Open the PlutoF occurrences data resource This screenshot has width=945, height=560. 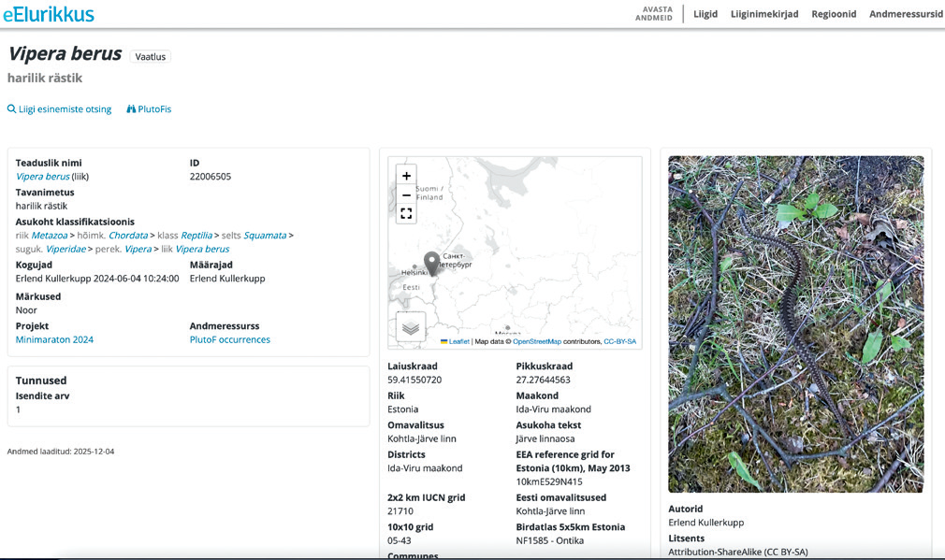229,339
